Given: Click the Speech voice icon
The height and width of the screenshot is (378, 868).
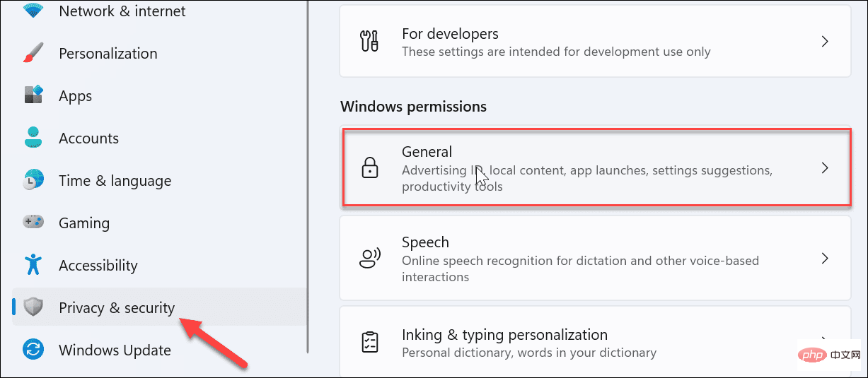Looking at the screenshot, I should point(370,259).
